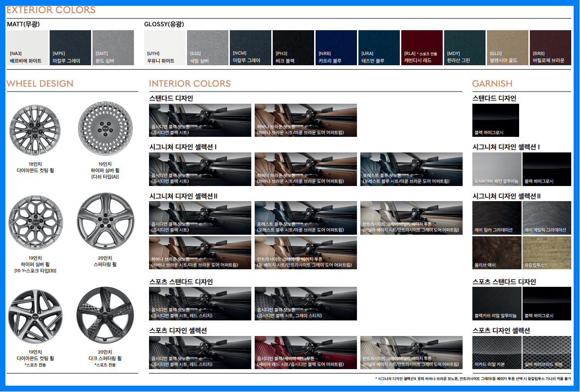Choose the glossy [UYH] 우유니 화이트 swatch
This screenshot has height=392, width=580.
[x=165, y=48]
